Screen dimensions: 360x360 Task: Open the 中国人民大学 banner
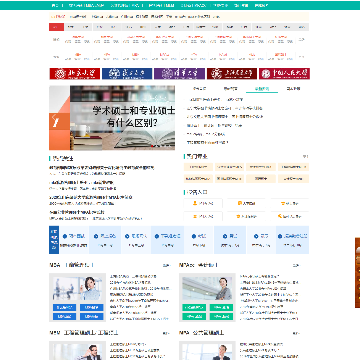point(284,74)
